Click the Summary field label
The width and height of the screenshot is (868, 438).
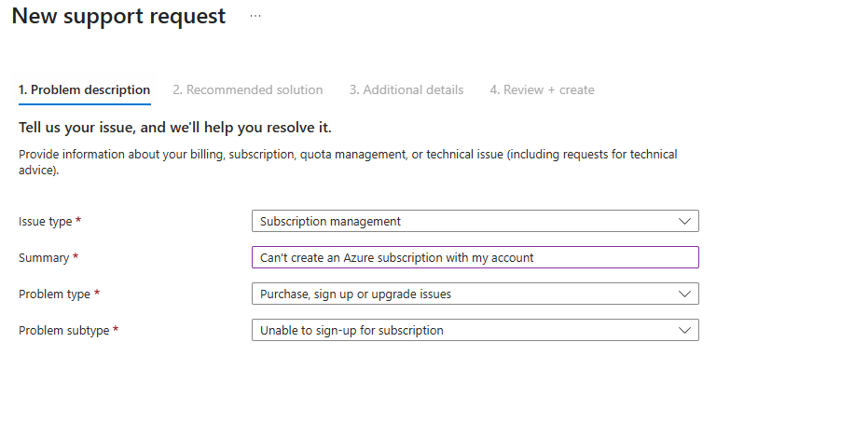coord(43,258)
